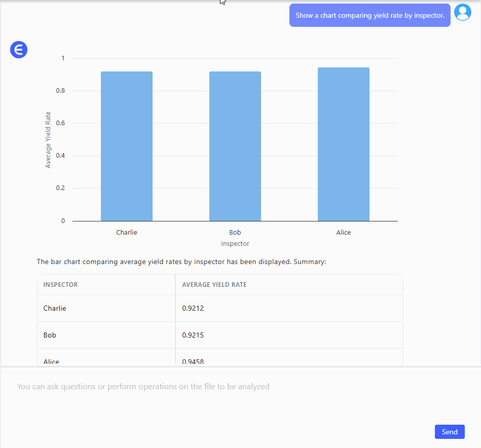This screenshot has height=448, width=481.
Task: Click the 0.9212 yield value cell
Action: (193, 308)
